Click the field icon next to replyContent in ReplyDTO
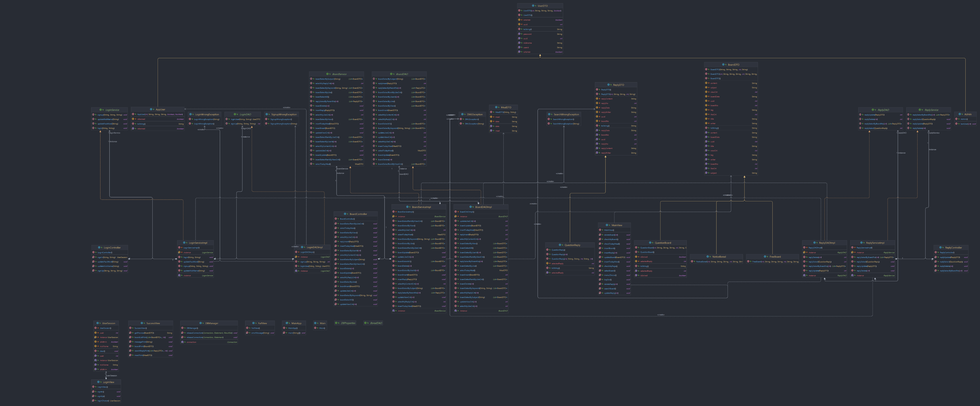 [597, 99]
